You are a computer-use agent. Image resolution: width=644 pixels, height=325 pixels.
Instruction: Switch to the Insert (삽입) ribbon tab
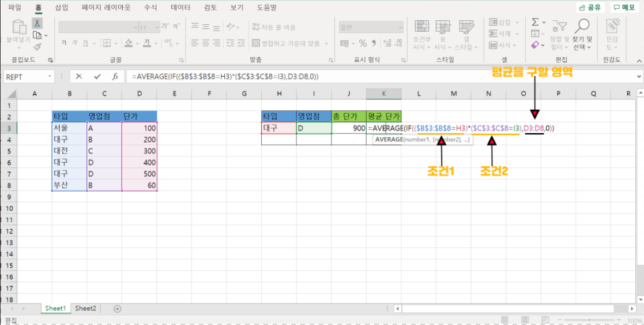pos(62,7)
